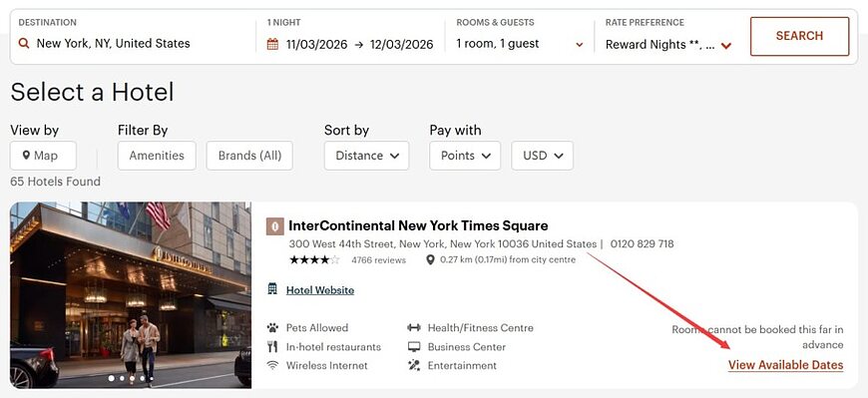Click the SEARCH button
The image size is (868, 398).
click(x=799, y=36)
